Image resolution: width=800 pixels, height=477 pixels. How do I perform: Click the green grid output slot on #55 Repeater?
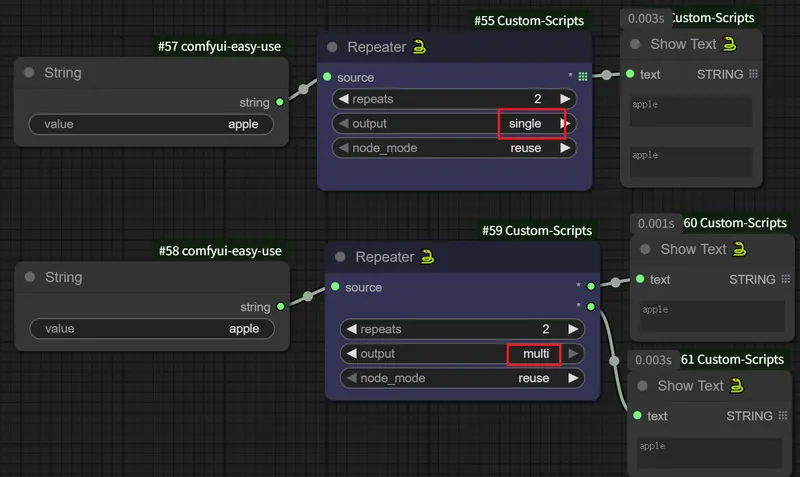[583, 77]
